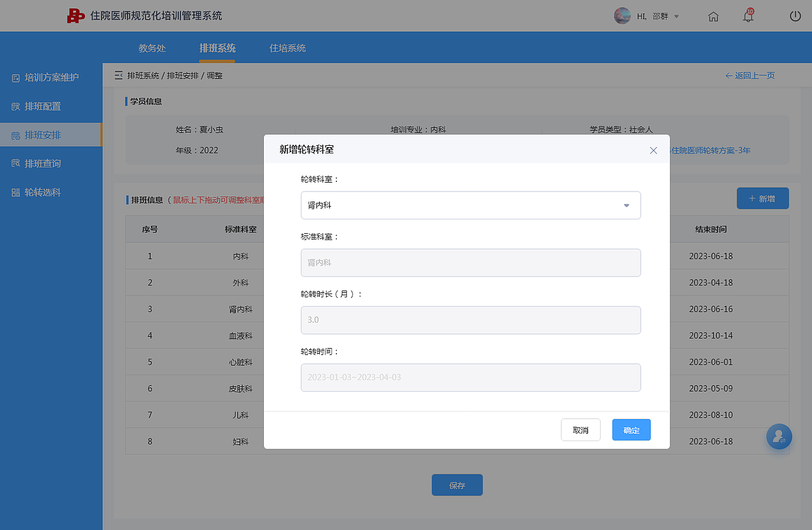Click the 取消 button
The image size is (812, 530).
pos(580,430)
